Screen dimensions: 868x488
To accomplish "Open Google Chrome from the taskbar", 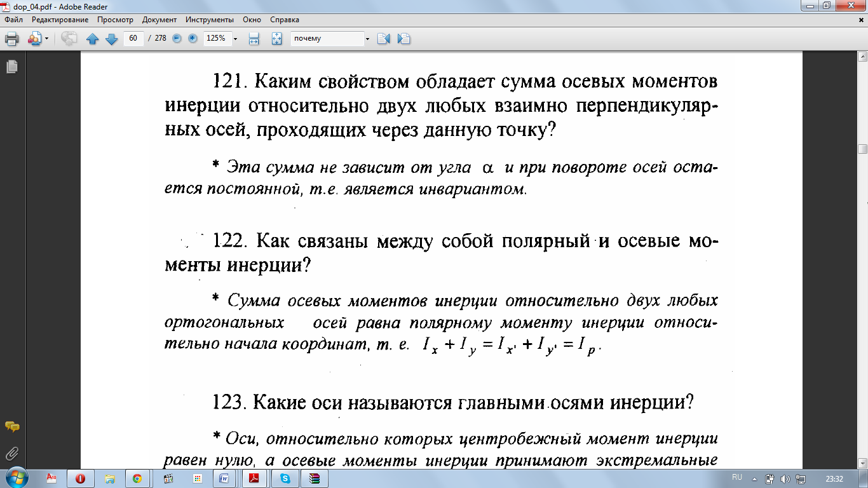I will tap(137, 478).
